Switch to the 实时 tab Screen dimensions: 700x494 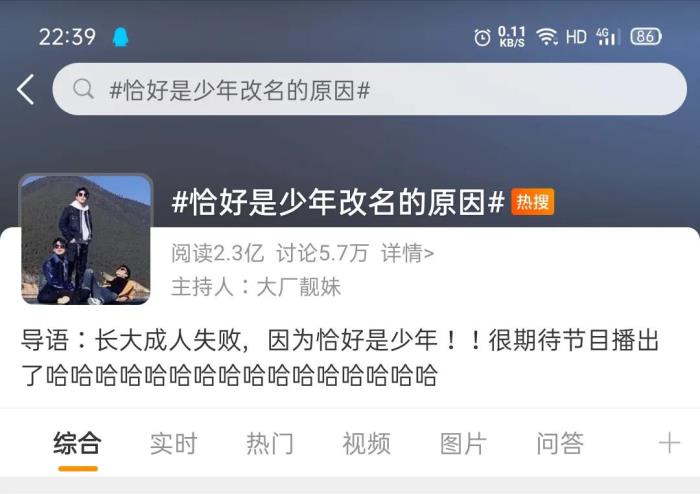point(173,444)
